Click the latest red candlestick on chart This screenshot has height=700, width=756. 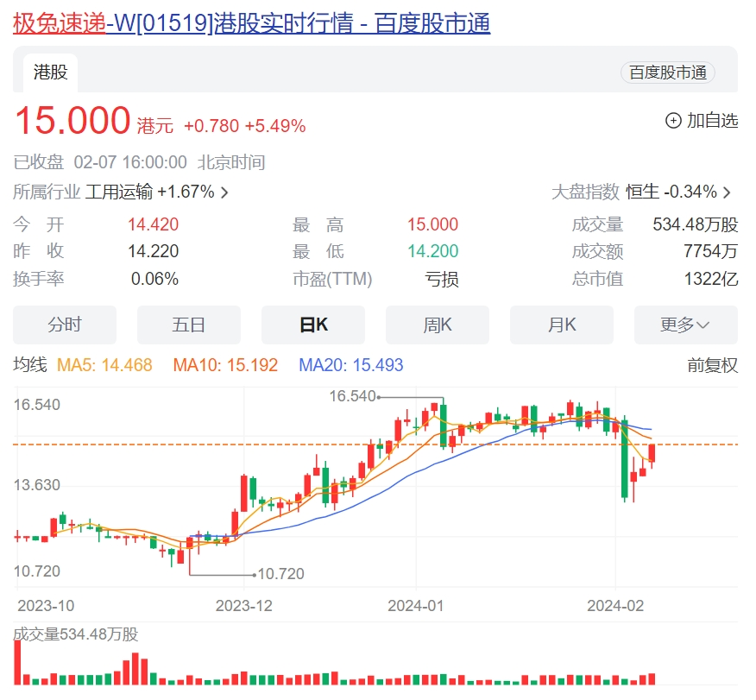click(652, 453)
